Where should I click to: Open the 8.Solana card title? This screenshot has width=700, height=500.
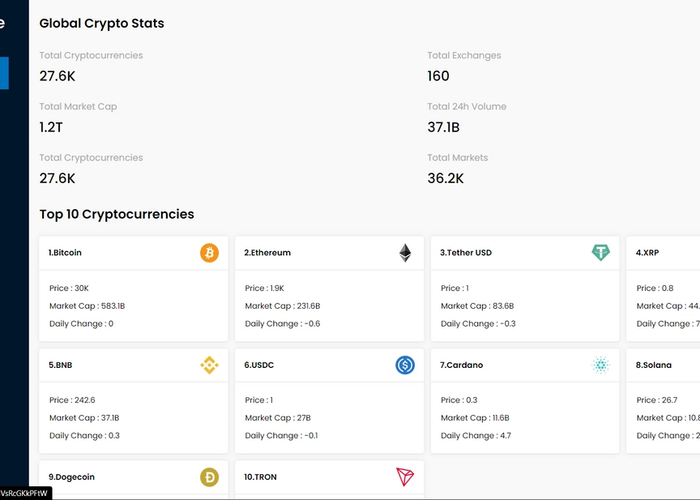(654, 365)
